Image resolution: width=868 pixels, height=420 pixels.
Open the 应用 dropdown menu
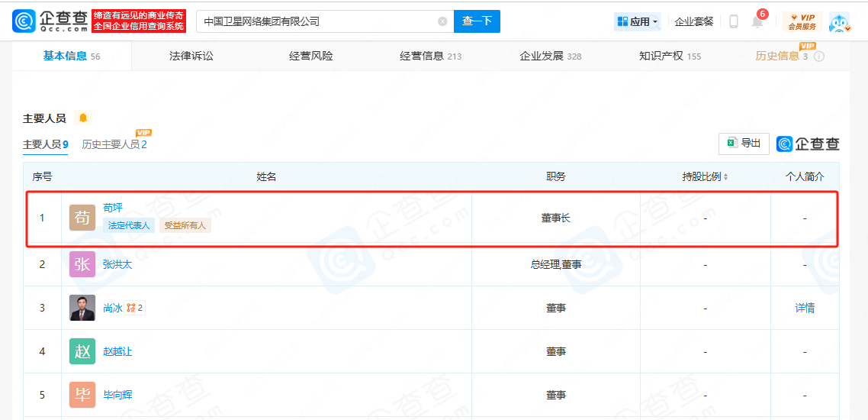click(637, 21)
